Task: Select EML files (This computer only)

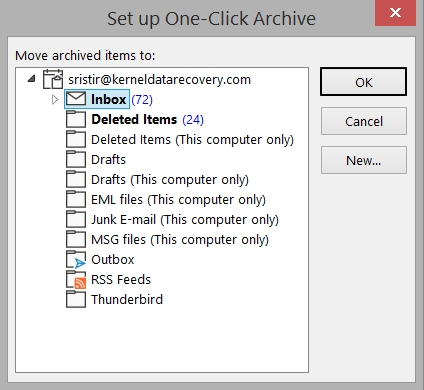Action: point(178,200)
